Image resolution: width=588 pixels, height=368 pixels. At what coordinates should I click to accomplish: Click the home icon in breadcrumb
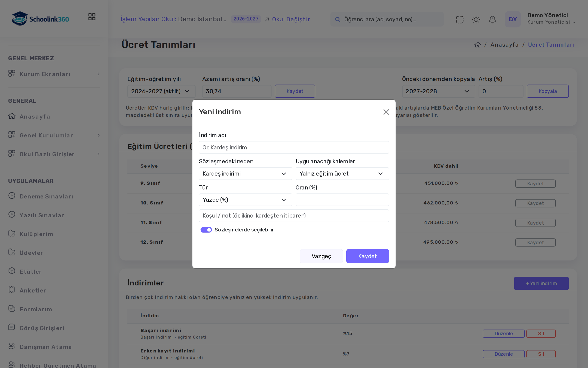pos(478,44)
